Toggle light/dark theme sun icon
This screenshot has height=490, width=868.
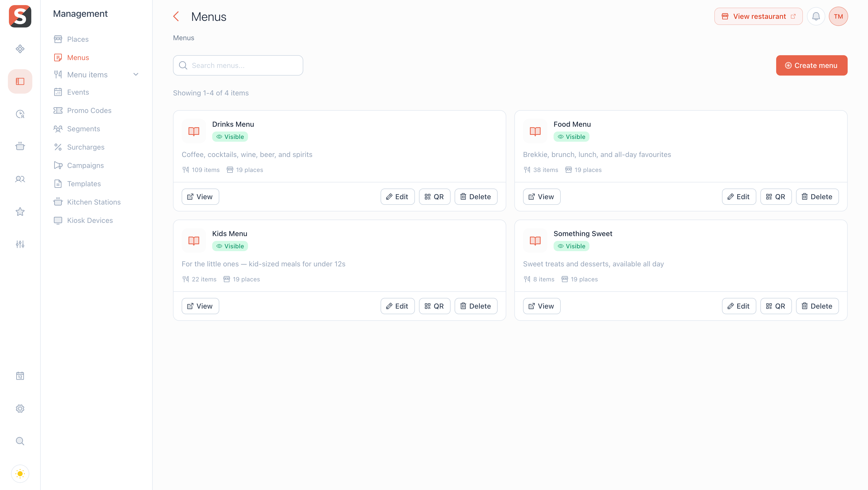(20, 473)
